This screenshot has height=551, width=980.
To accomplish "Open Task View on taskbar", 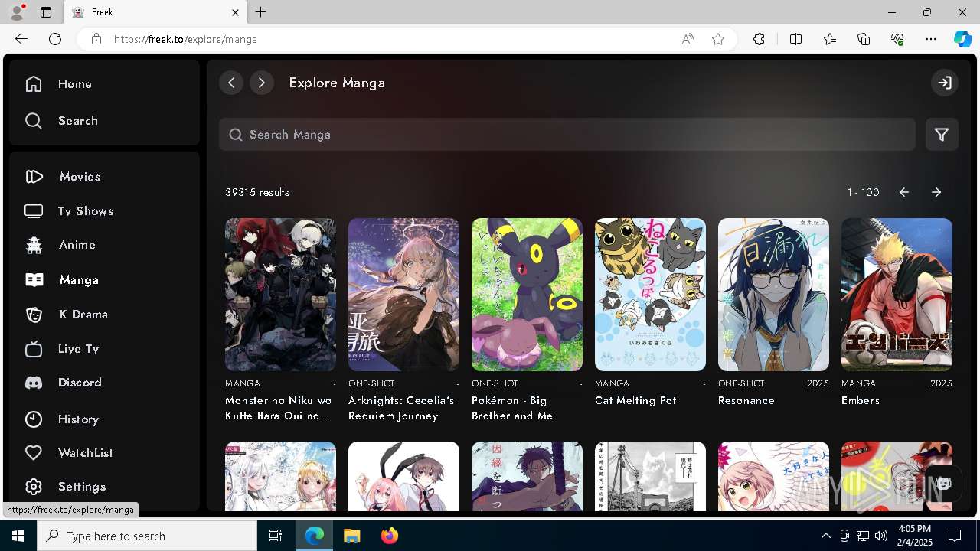I will click(276, 536).
